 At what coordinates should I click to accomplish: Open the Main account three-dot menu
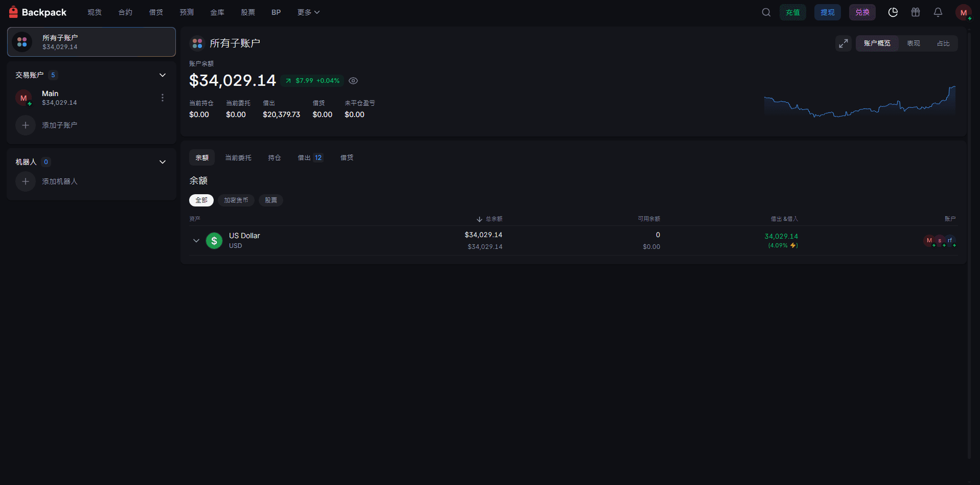163,98
